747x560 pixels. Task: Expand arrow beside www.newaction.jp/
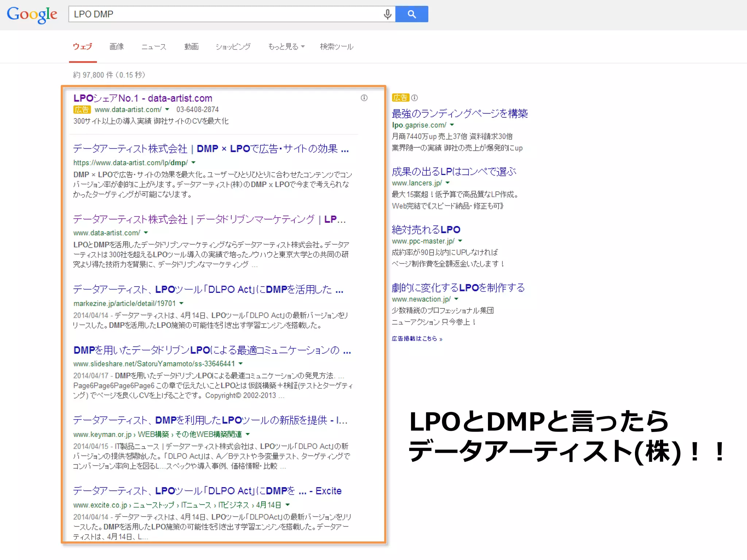pos(456,299)
